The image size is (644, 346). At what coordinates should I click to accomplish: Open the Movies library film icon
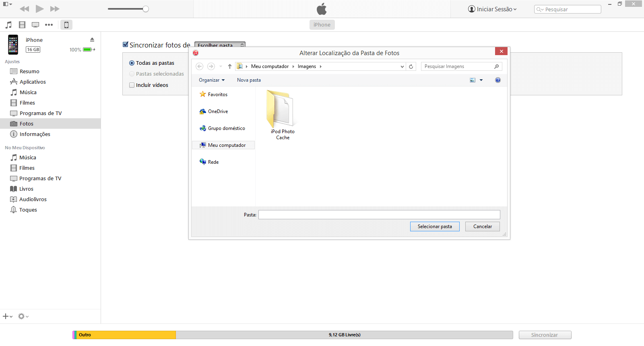click(x=22, y=25)
